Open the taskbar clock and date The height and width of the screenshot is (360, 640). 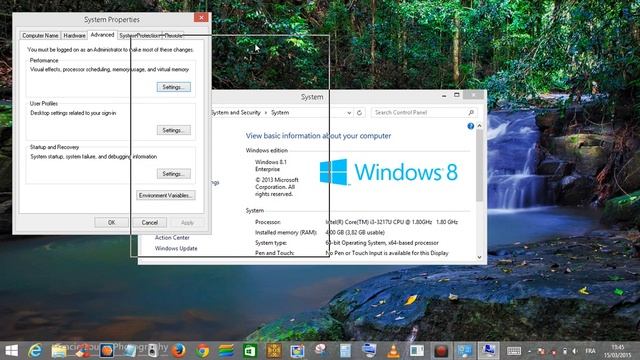618,351
